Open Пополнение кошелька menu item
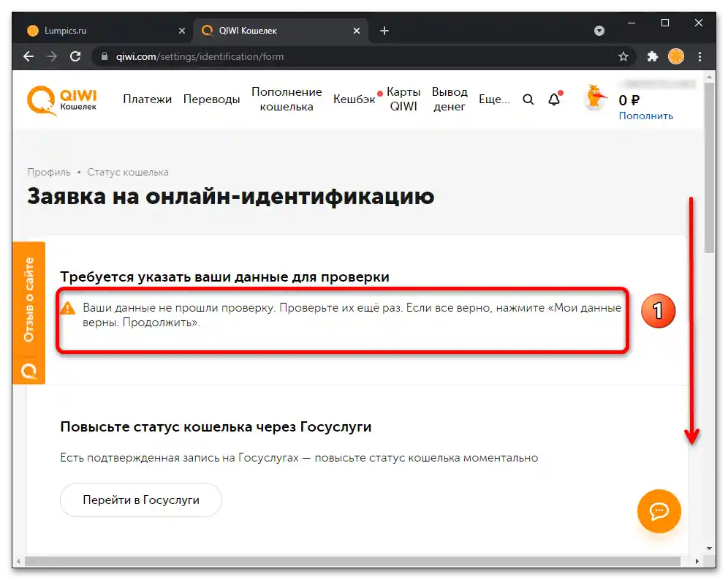 pos(287,99)
